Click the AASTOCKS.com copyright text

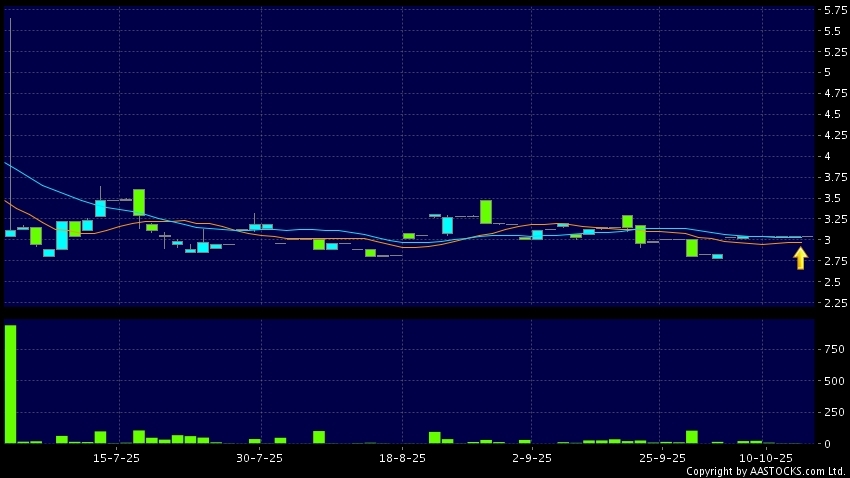(x=765, y=471)
